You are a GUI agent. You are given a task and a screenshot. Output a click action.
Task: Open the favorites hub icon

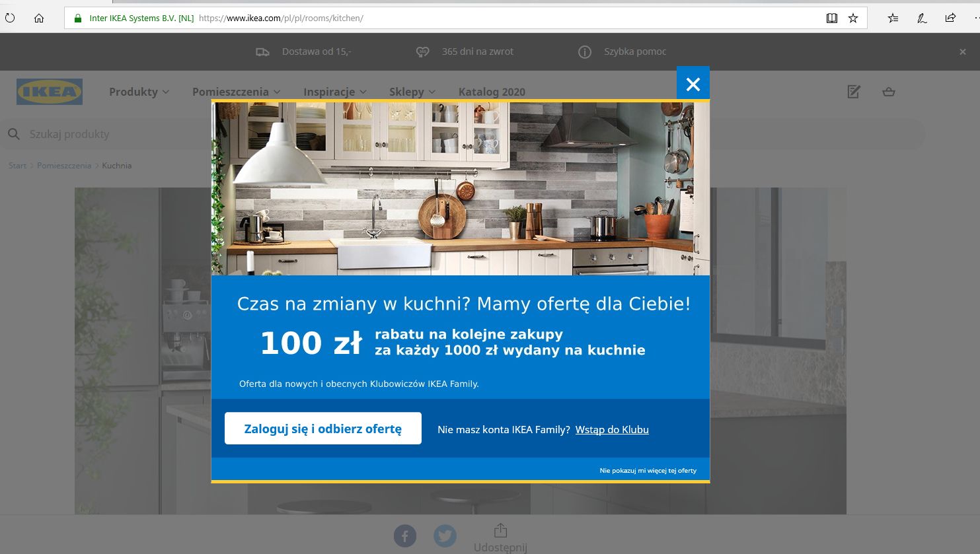(x=893, y=18)
